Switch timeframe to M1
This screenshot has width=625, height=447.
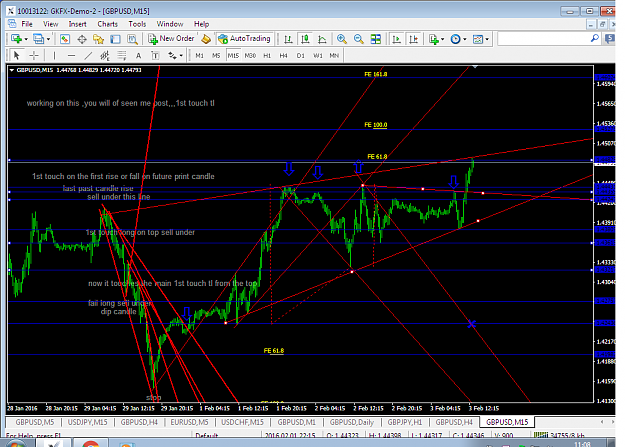click(x=199, y=55)
